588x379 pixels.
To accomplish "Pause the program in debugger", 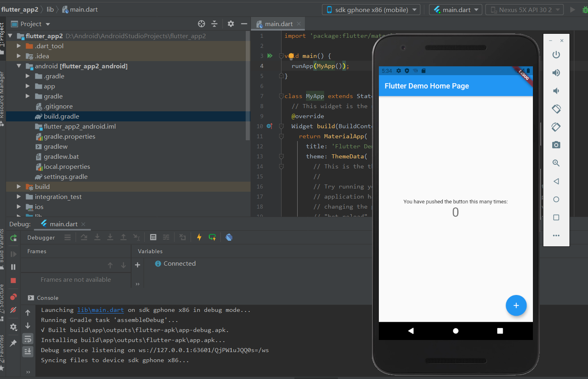I will tap(13, 267).
